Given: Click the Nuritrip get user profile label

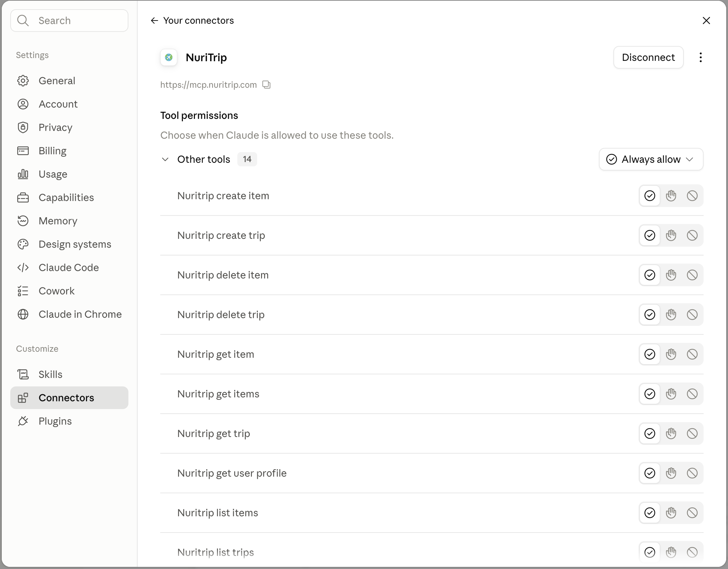Looking at the screenshot, I should [232, 473].
